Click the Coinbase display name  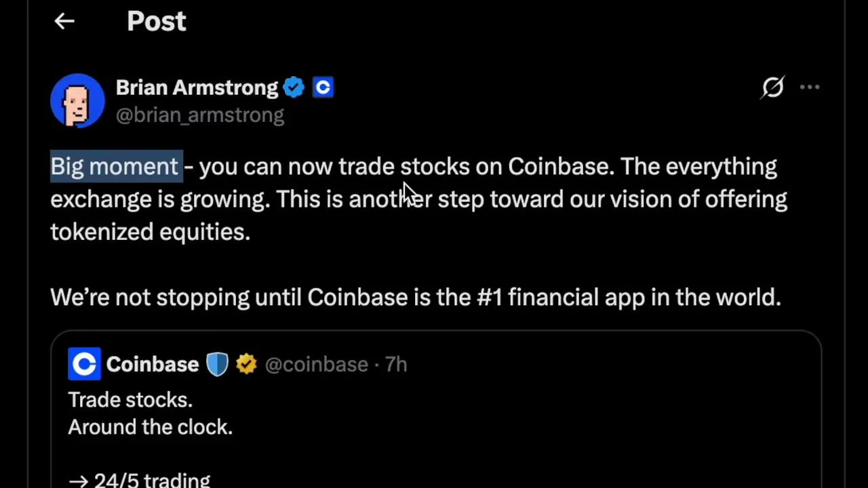[152, 364]
